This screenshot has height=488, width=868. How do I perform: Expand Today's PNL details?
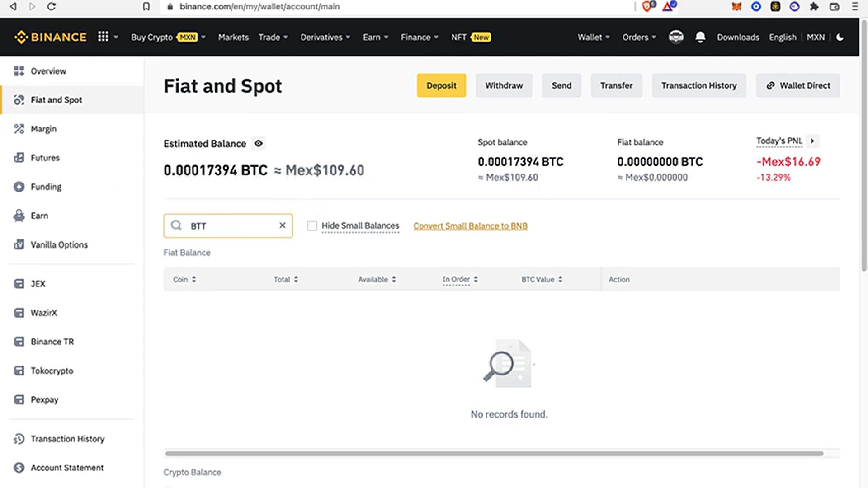(812, 141)
